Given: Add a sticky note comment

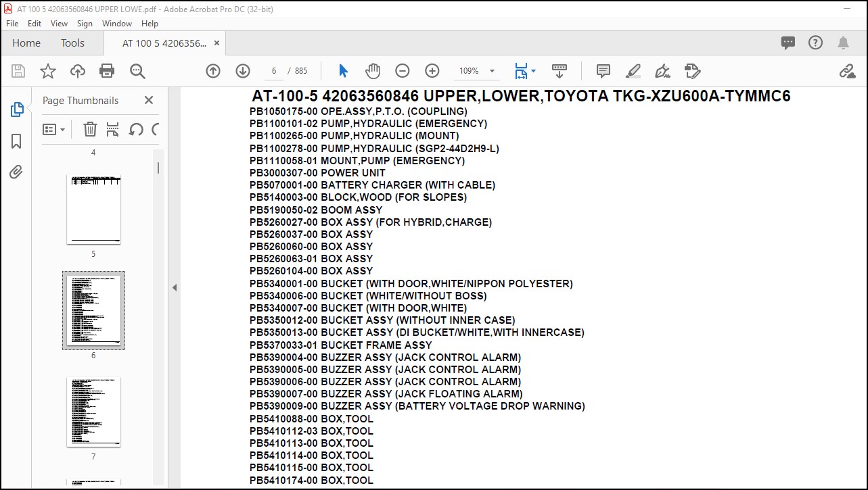Looking at the screenshot, I should 603,71.
